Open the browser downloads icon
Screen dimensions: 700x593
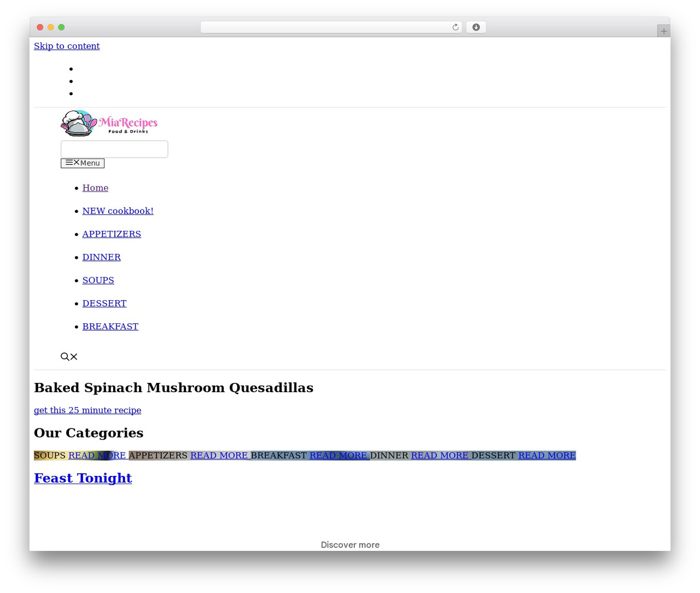476,27
